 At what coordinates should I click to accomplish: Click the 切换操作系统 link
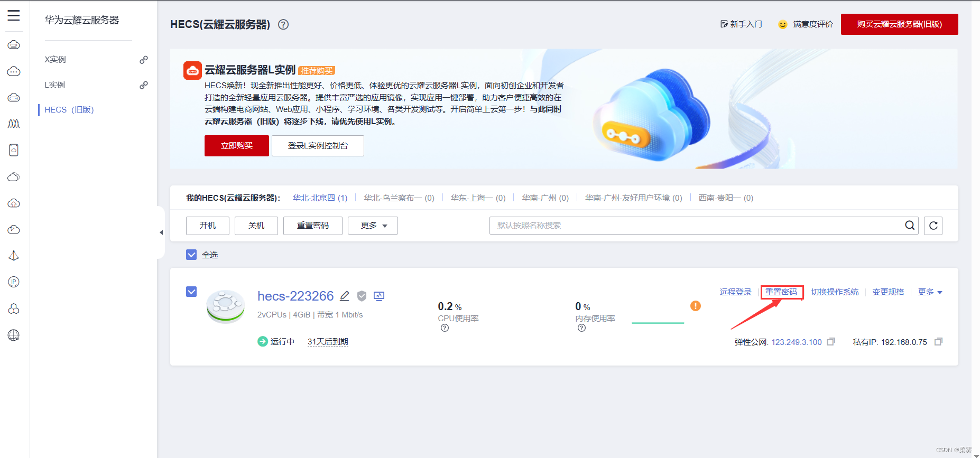click(x=835, y=292)
